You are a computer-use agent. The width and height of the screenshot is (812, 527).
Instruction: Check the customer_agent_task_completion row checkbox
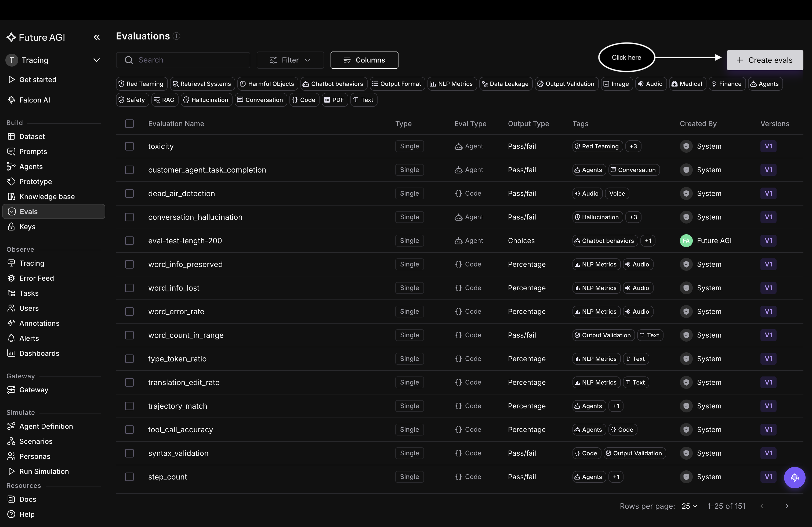129,170
